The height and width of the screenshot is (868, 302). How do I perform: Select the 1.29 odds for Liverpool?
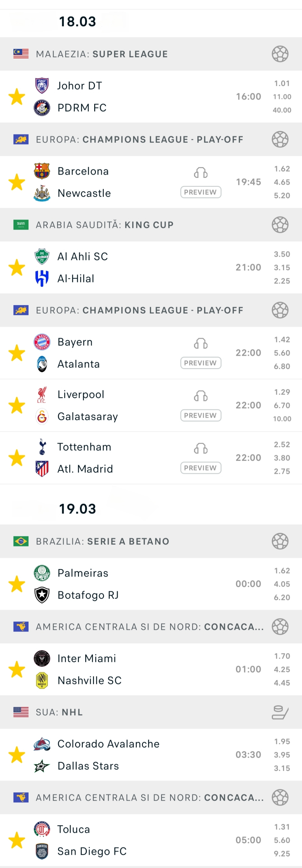(x=282, y=392)
